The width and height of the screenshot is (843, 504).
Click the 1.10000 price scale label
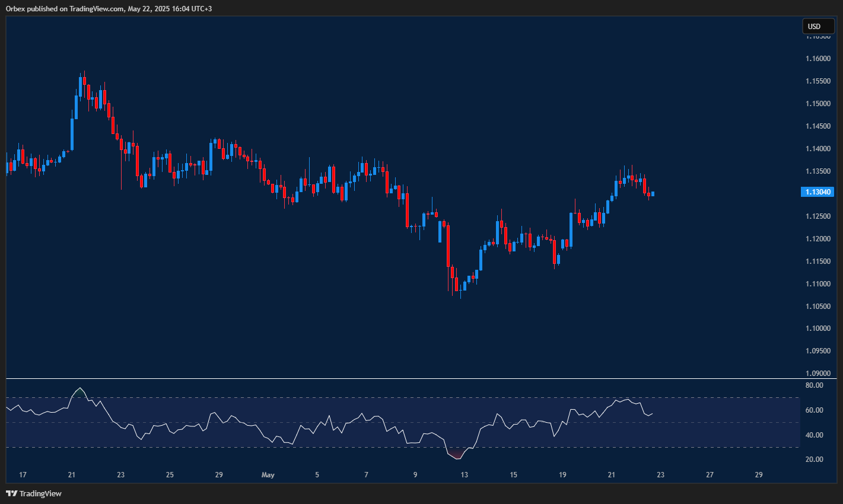click(817, 328)
